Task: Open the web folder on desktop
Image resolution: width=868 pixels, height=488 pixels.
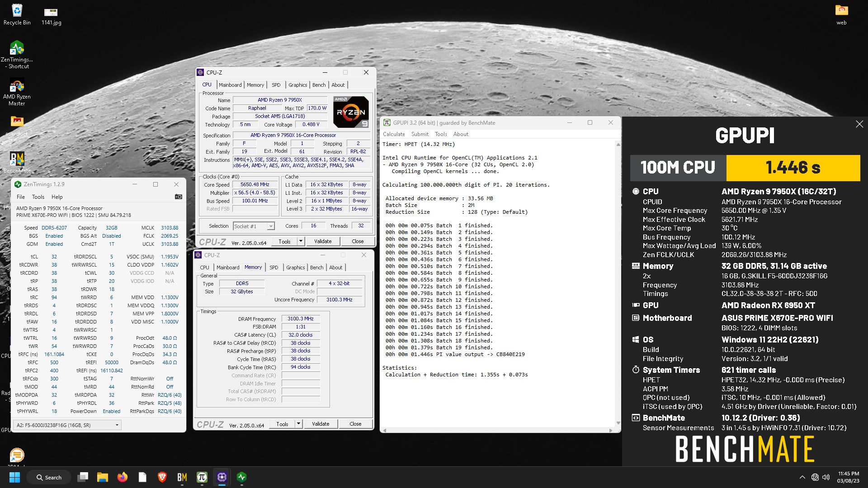Action: [841, 14]
